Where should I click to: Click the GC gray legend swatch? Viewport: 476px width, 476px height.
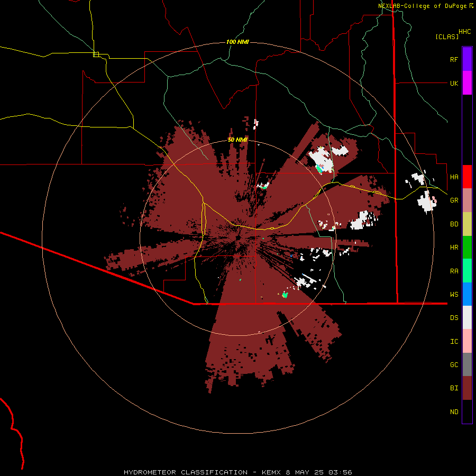point(467,364)
